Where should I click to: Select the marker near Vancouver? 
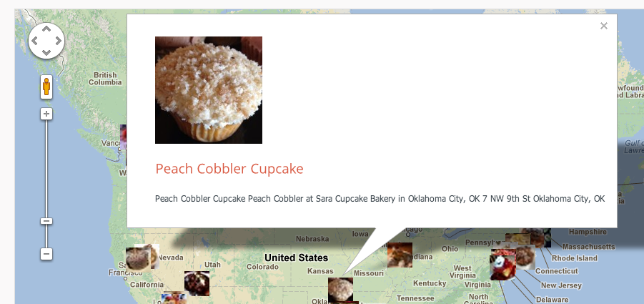pos(123,137)
